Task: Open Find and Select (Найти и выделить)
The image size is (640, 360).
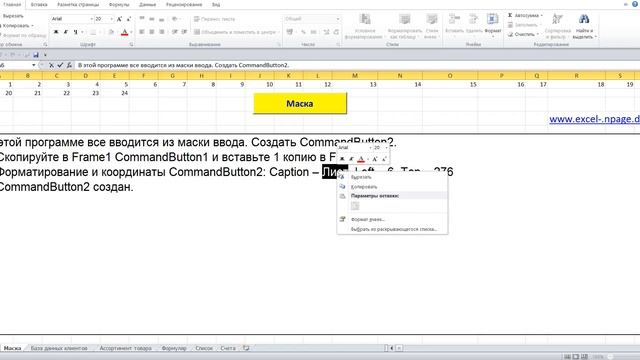Action: (584, 26)
